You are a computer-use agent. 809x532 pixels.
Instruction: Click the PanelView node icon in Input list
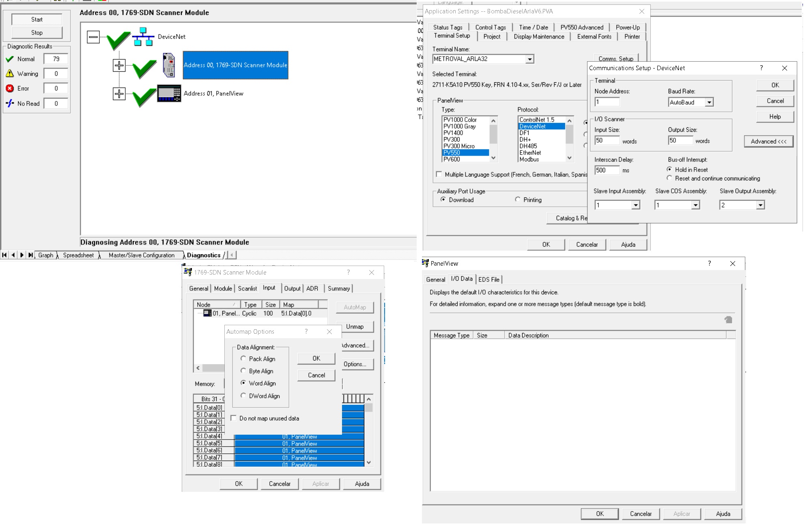207,313
